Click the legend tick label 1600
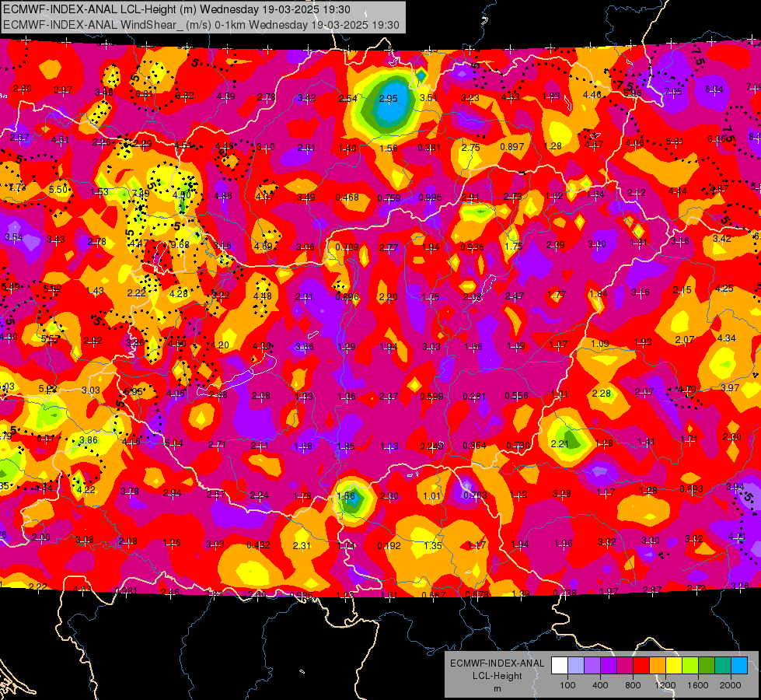The image size is (761, 700). click(697, 685)
